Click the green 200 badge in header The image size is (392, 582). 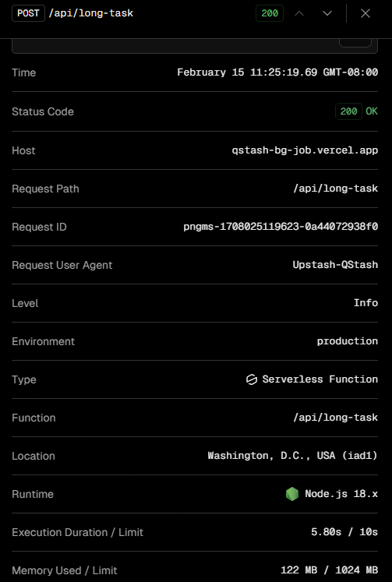coord(270,13)
